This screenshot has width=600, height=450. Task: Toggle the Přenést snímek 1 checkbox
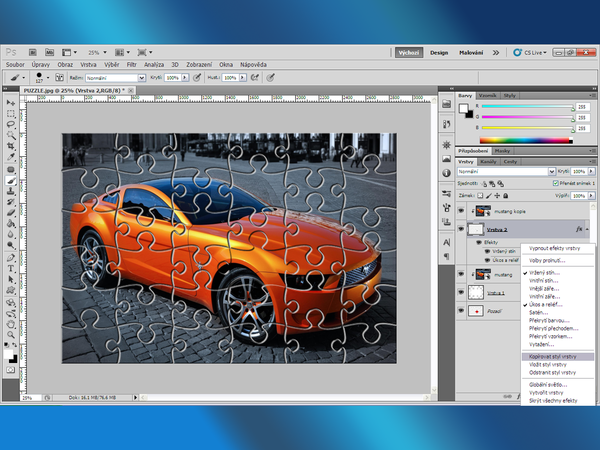click(555, 182)
